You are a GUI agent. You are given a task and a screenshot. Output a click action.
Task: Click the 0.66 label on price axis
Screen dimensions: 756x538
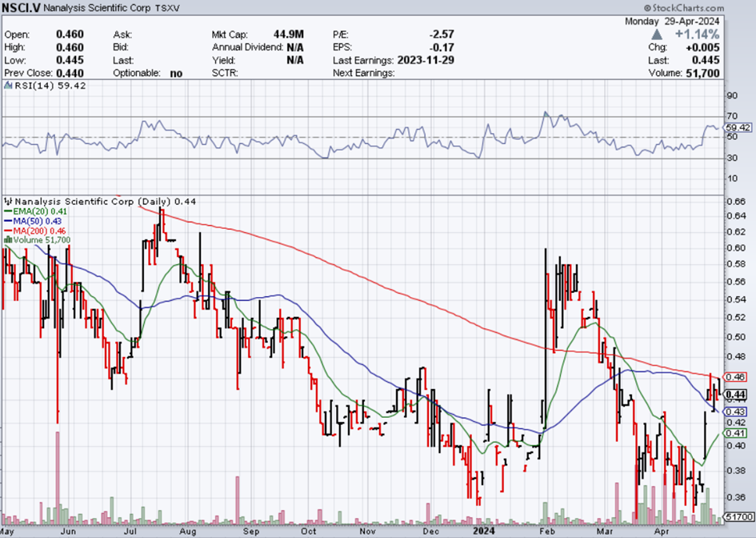pos(736,202)
